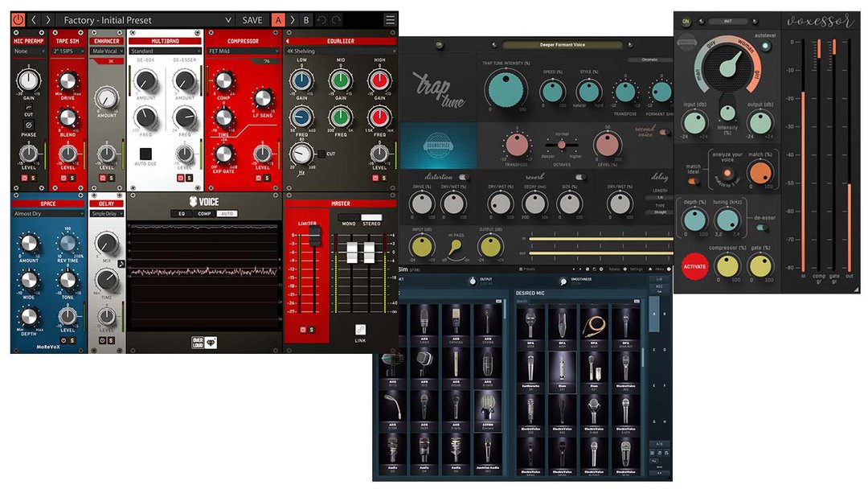This screenshot has height=489, width=868.
Task: Click the Trap Tune Intensity knob
Action: click(503, 88)
